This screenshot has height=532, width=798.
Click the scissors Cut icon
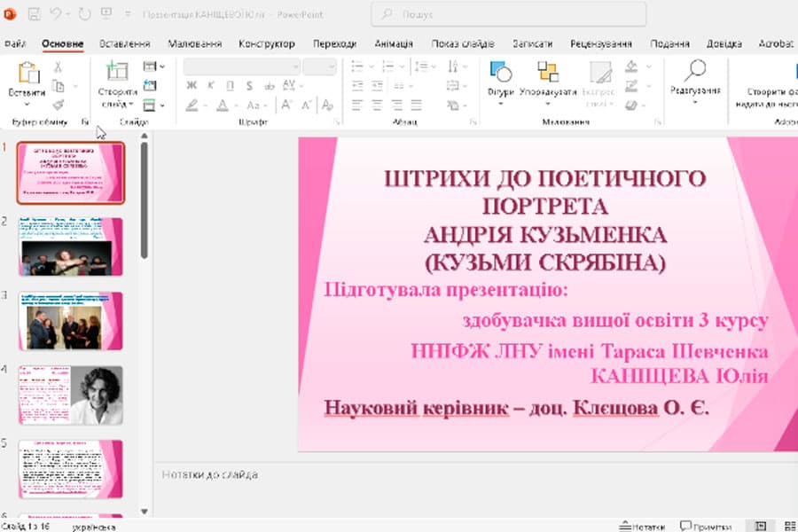click(59, 67)
